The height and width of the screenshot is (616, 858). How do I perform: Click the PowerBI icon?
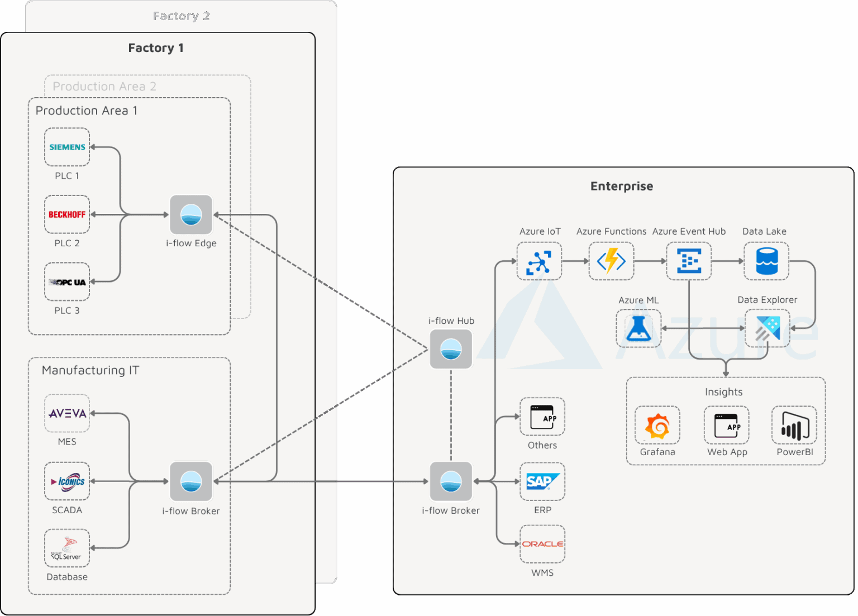click(x=794, y=426)
